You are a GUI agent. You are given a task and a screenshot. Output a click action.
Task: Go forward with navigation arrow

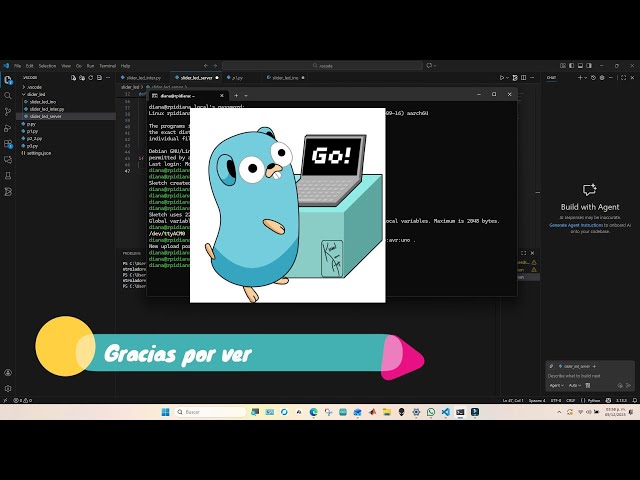(215, 65)
